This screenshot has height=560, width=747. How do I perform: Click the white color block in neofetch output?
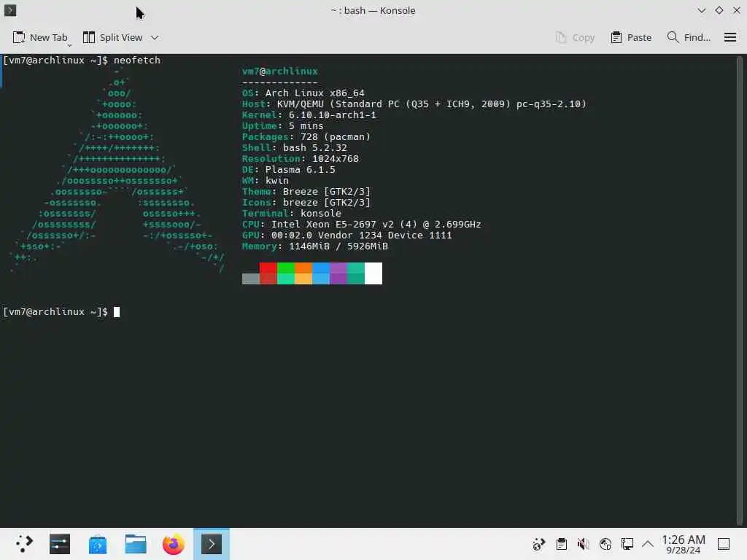pos(373,273)
